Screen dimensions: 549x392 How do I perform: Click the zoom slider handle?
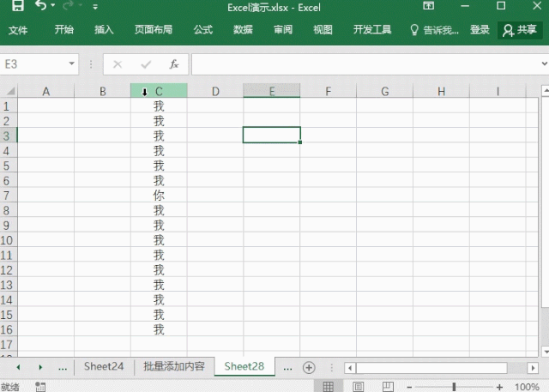(x=454, y=387)
